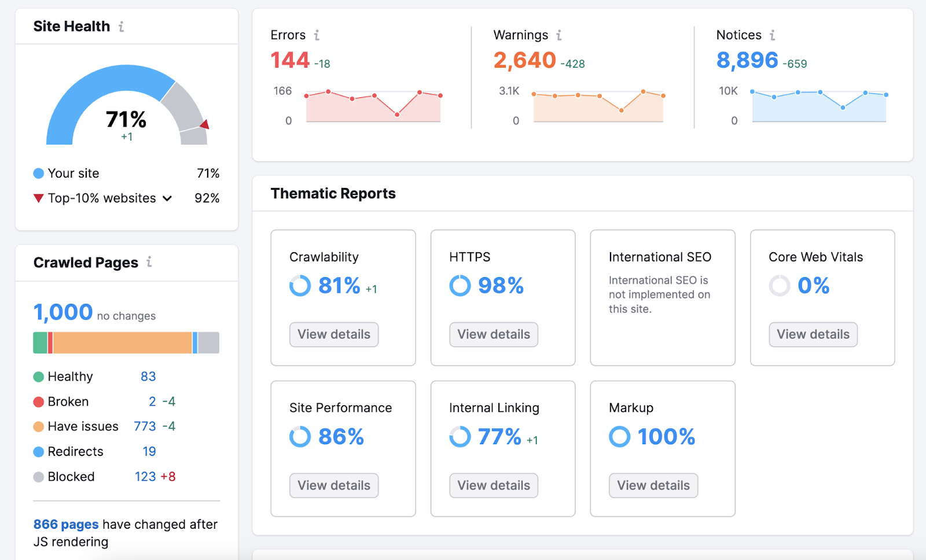The image size is (926, 560).
Task: Click the Core Web Vitals 0% ring icon
Action: (779, 285)
